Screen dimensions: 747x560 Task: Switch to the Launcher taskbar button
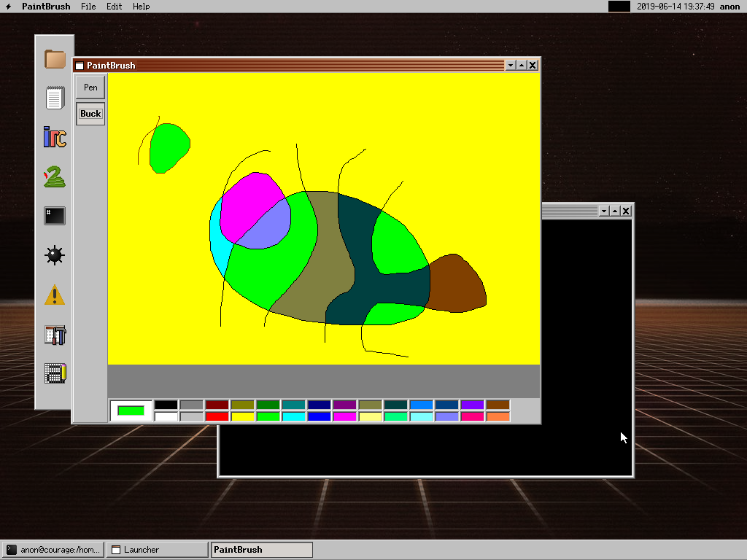tap(157, 550)
